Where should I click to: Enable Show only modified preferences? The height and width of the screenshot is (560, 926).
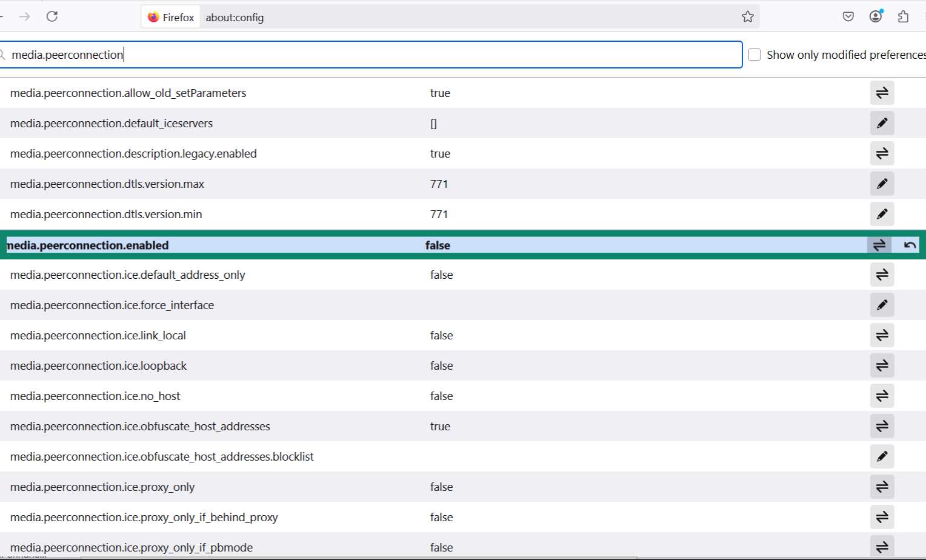(754, 55)
